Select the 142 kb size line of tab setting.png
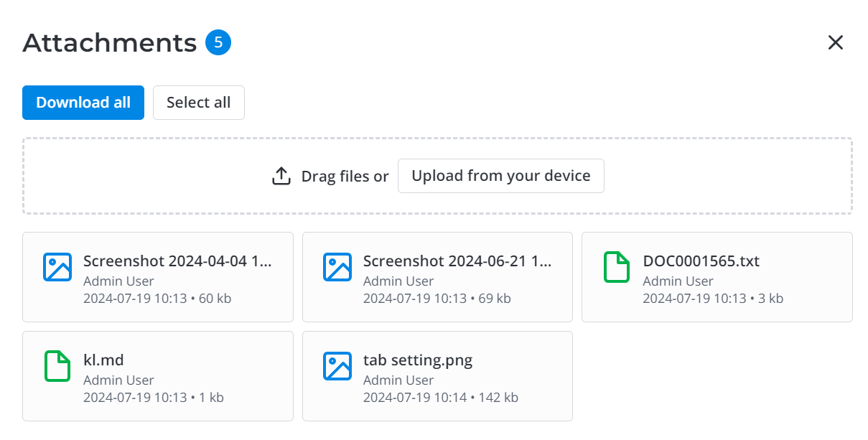The width and height of the screenshot is (868, 440). click(440, 398)
